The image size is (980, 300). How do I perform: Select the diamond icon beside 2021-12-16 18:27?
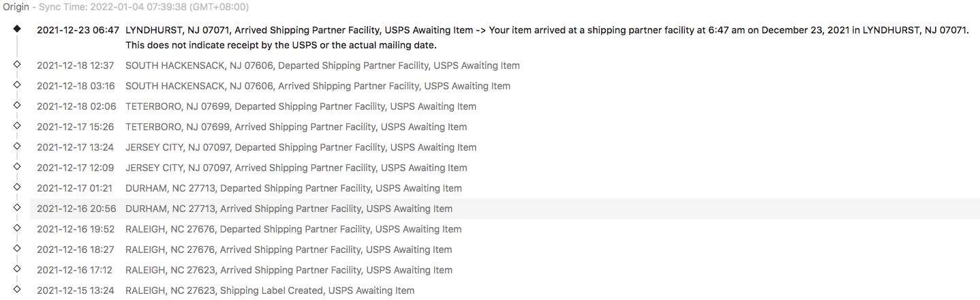click(x=17, y=248)
